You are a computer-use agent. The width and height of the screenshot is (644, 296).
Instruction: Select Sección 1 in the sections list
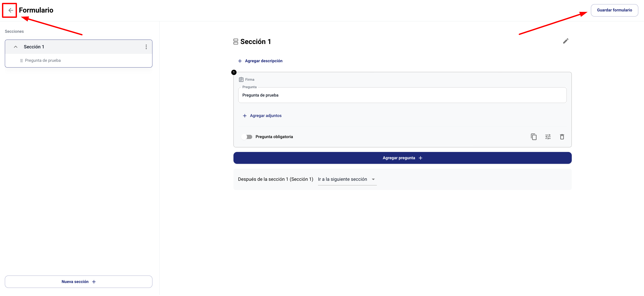point(34,47)
